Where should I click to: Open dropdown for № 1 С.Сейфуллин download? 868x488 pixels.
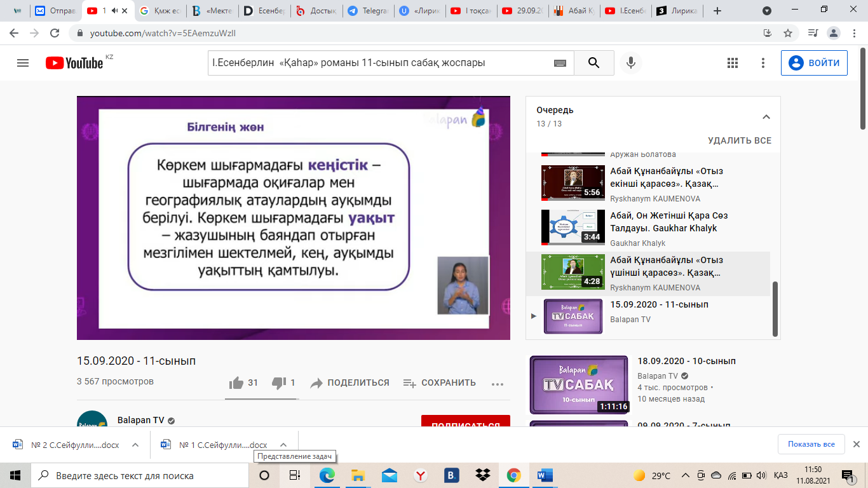(283, 445)
